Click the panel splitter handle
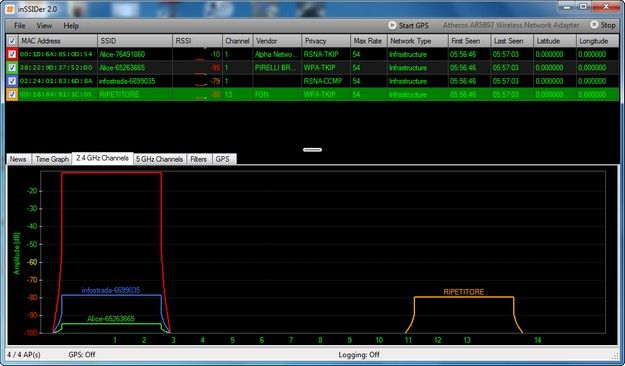 pos(312,150)
